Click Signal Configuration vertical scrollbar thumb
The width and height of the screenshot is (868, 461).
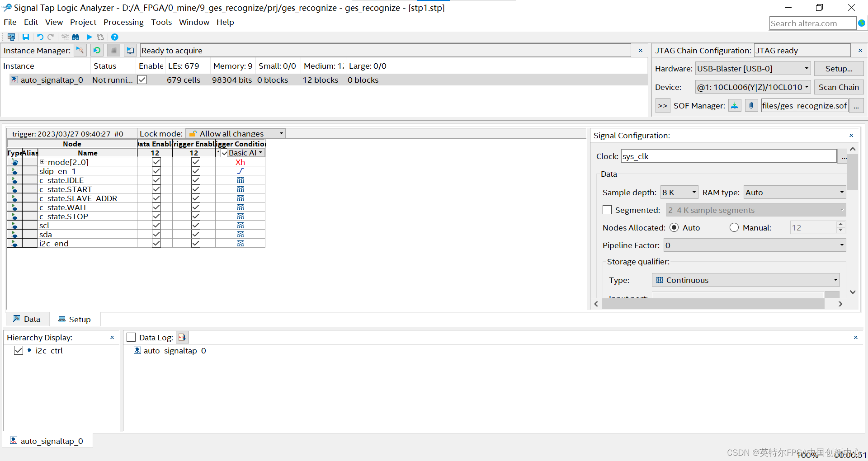coord(853,172)
